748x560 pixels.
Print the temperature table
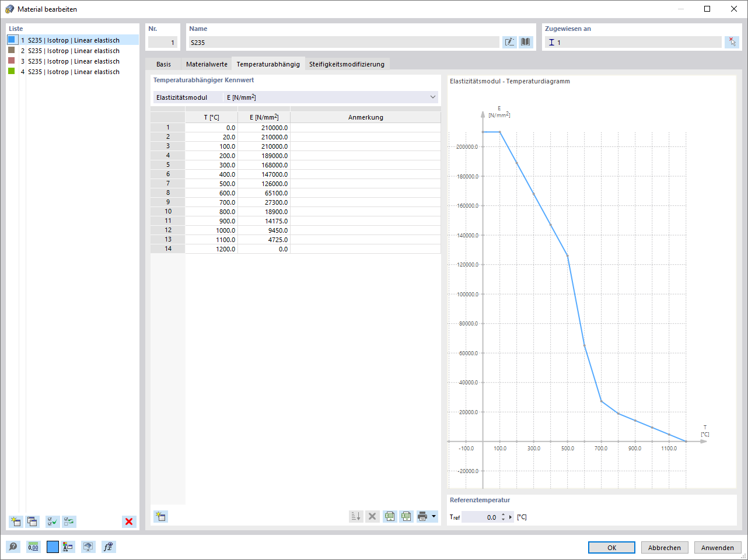click(x=422, y=516)
